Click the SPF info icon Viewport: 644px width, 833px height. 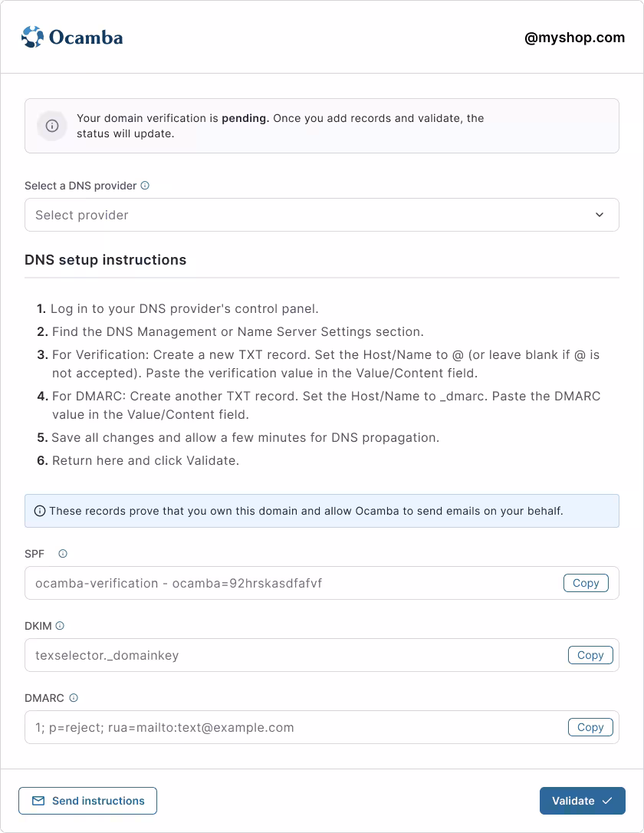(x=62, y=553)
